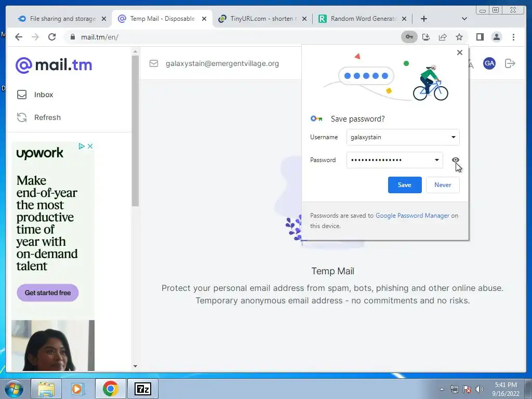
Task: Click the Action Center flag tray icon
Action: click(x=467, y=389)
